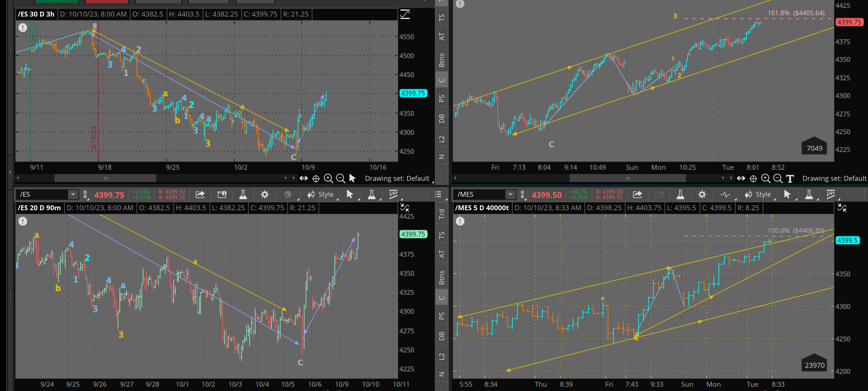The height and width of the screenshot is (391, 868).
Task: Open Drawing set: Default under /ES 3h chart
Action: point(397,178)
